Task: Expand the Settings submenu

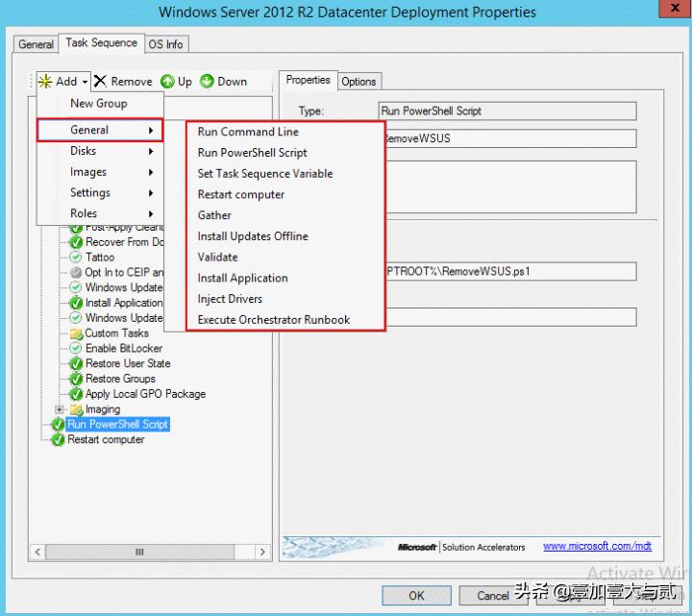Action: [x=100, y=193]
